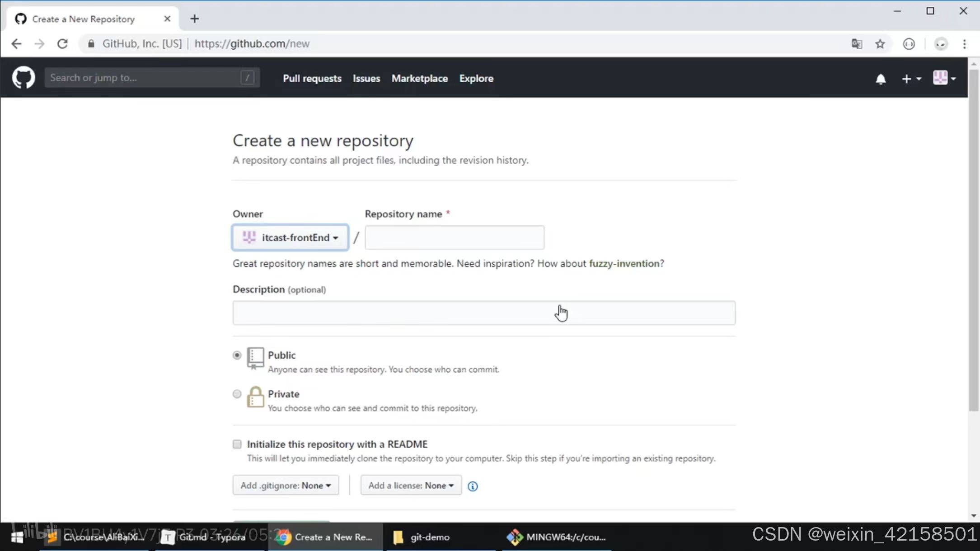The height and width of the screenshot is (551, 980).
Task: Open the translate page icon
Action: (857, 44)
